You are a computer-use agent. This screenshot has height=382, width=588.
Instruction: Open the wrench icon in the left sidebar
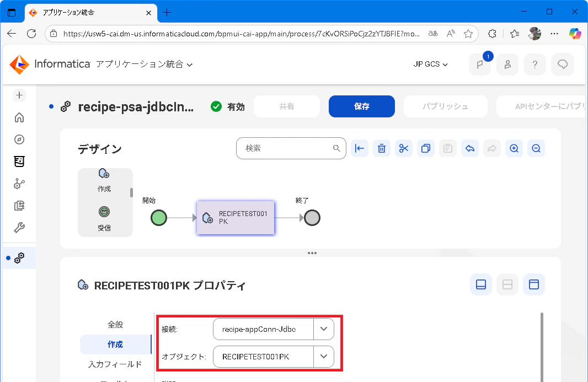(x=19, y=228)
